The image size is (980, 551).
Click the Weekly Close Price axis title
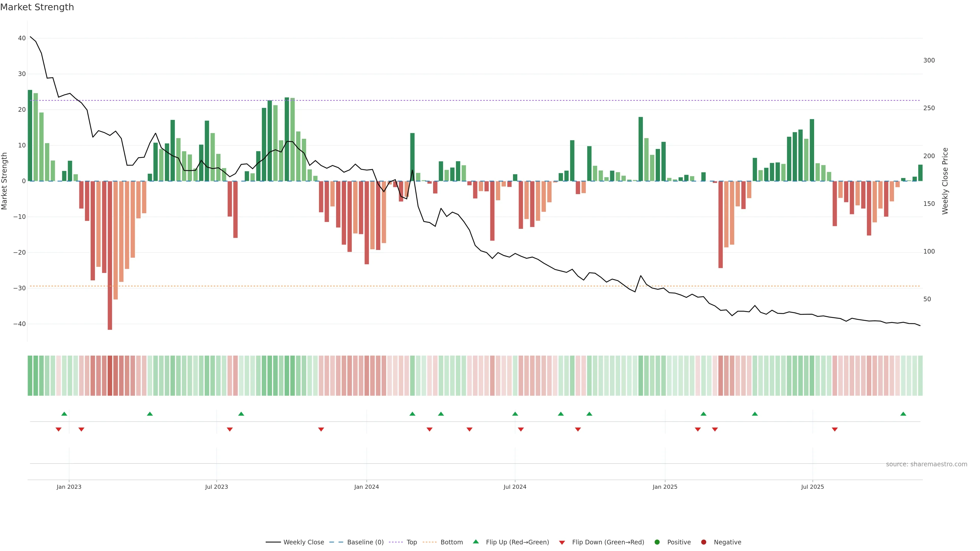pyautogui.click(x=945, y=181)
